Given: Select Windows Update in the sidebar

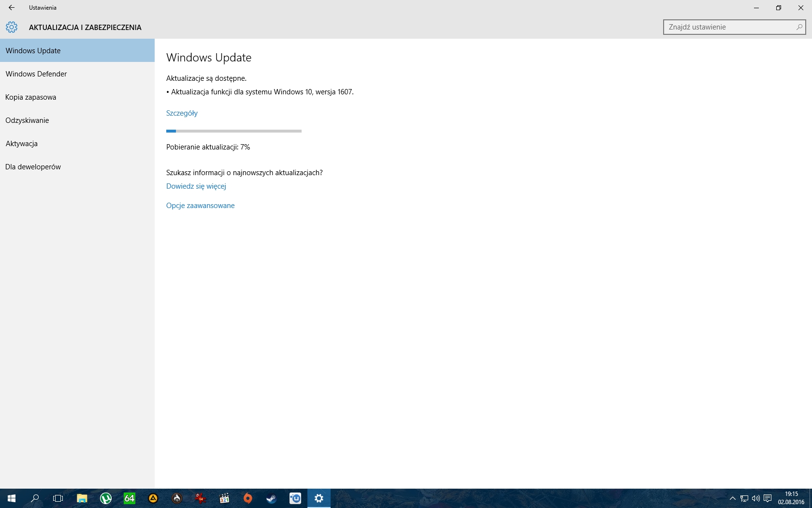Looking at the screenshot, I should tap(77, 50).
